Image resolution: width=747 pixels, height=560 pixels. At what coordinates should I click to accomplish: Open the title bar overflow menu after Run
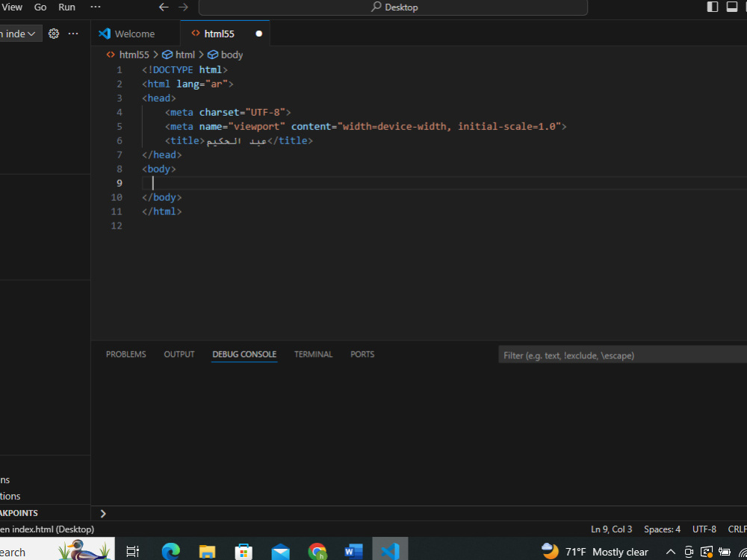click(x=96, y=7)
